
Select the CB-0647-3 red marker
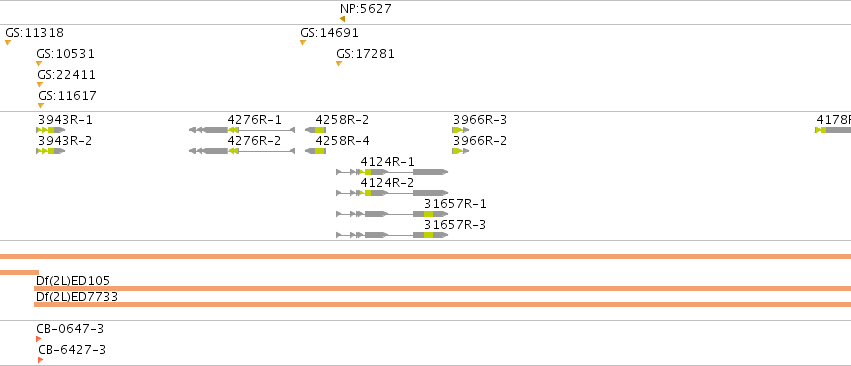coord(39,339)
